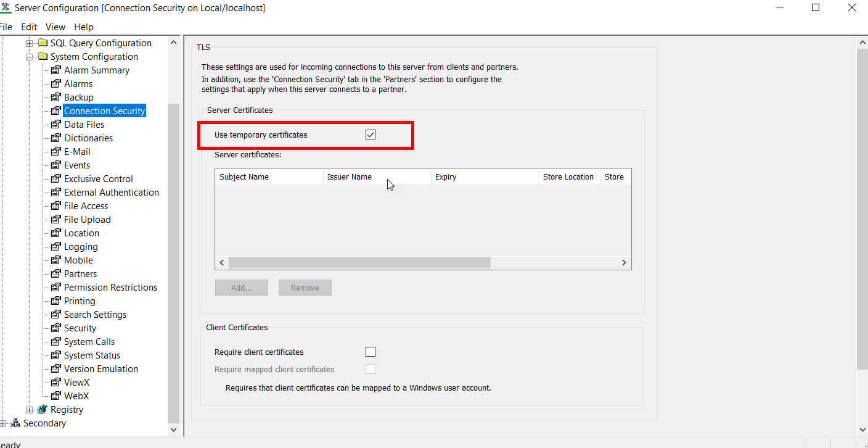
Task: Click the Printing item icon
Action: coord(55,301)
